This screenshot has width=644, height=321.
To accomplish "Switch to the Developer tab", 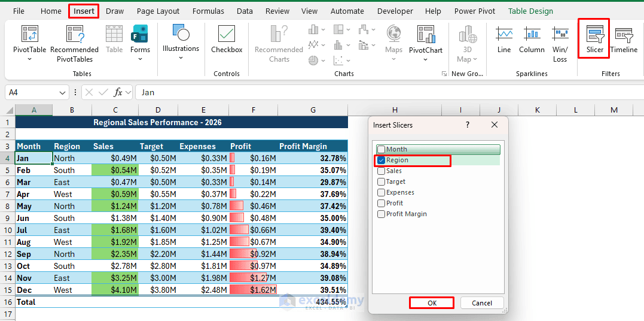I will coord(395,11).
